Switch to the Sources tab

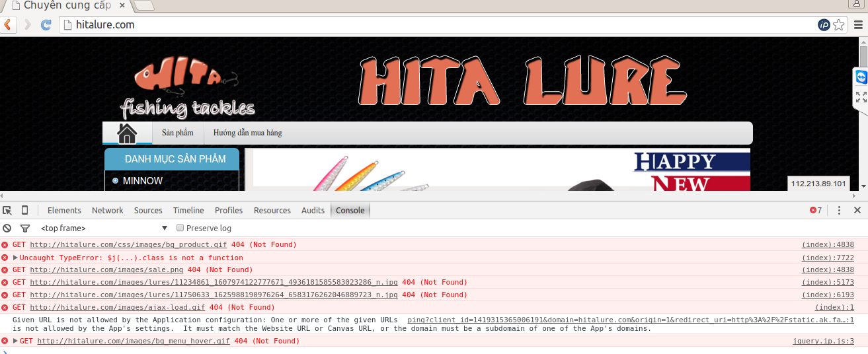(148, 210)
